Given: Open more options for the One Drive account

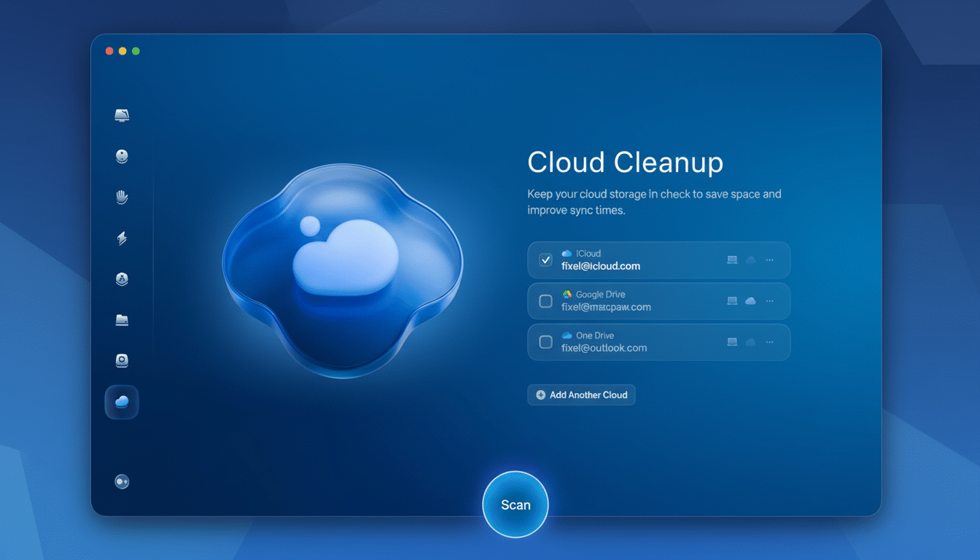Looking at the screenshot, I should [x=769, y=342].
